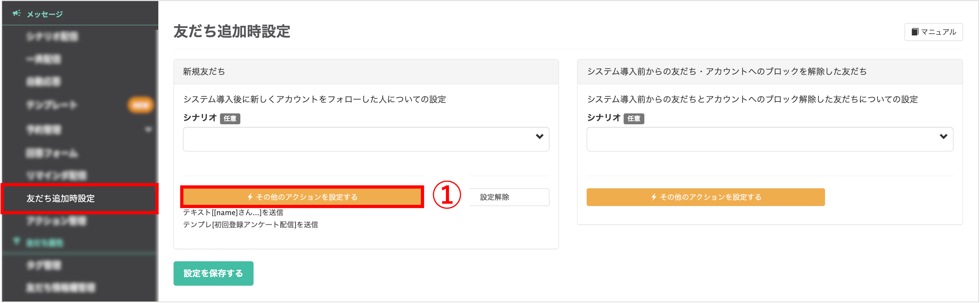Open the メッセージ sidebar section header
The image size is (980, 303).
(x=80, y=14)
